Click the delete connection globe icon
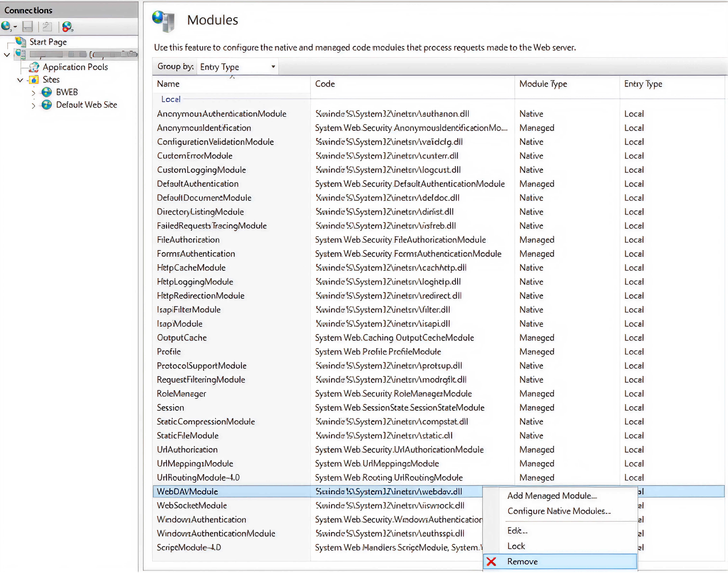This screenshot has width=728, height=573. (x=67, y=26)
